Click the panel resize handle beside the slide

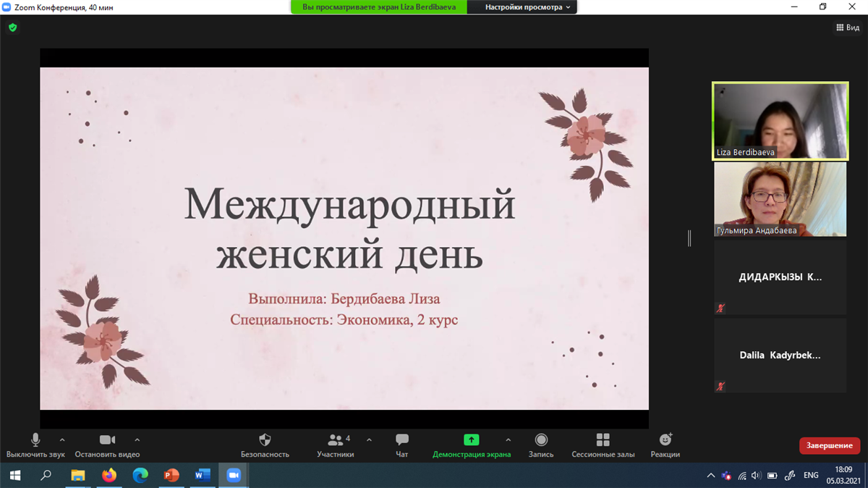[689, 238]
